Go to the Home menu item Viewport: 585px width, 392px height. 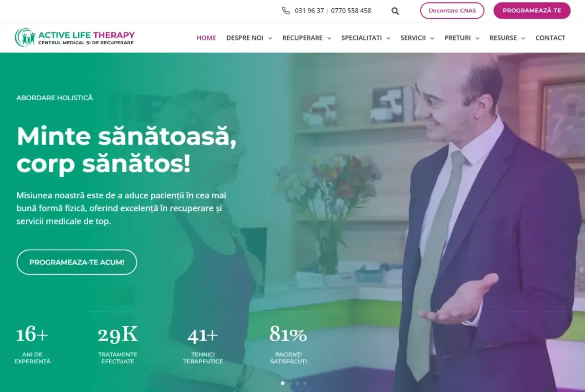(x=206, y=37)
